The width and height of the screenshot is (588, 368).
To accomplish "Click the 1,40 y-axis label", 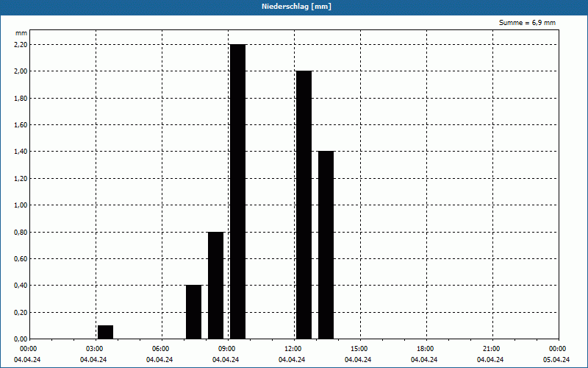I will pos(21,152).
